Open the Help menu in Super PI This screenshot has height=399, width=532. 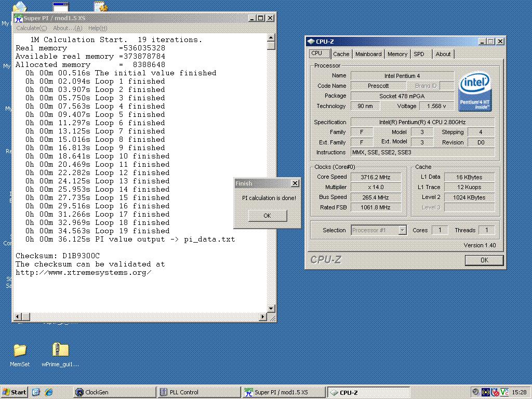(98, 28)
